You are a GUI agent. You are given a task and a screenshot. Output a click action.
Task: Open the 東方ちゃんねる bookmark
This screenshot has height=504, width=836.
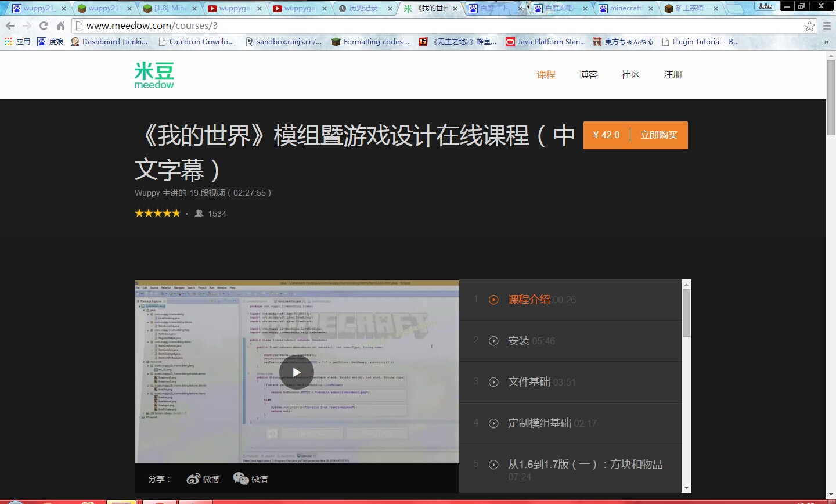623,42
